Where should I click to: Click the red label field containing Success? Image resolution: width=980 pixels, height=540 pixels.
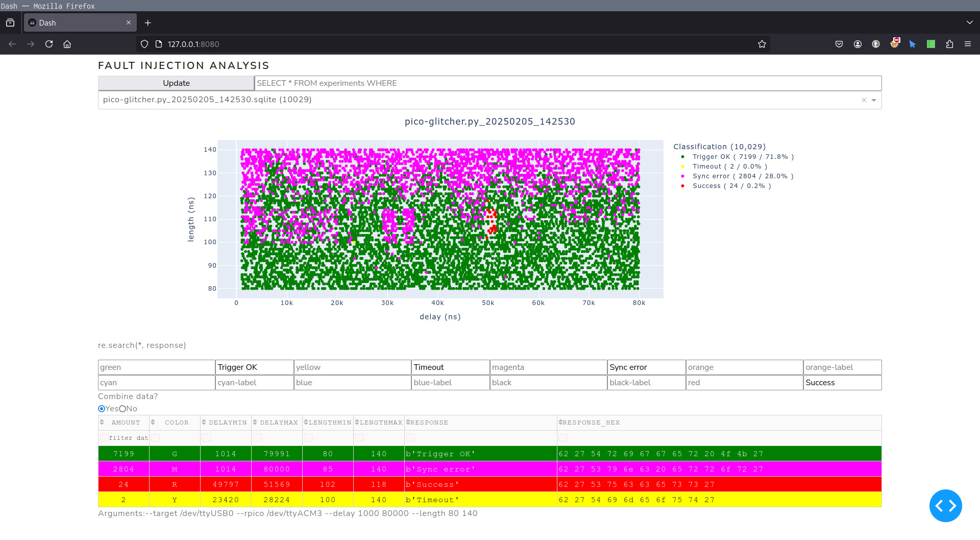843,383
